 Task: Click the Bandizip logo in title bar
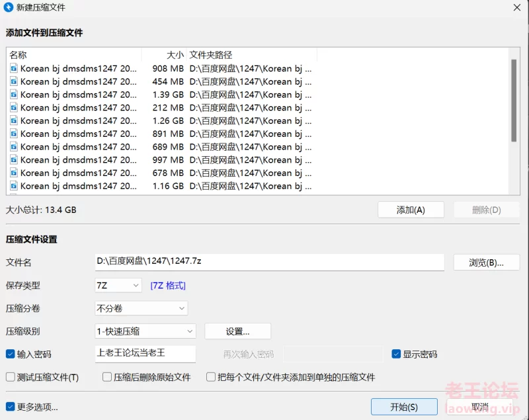[x=8, y=7]
